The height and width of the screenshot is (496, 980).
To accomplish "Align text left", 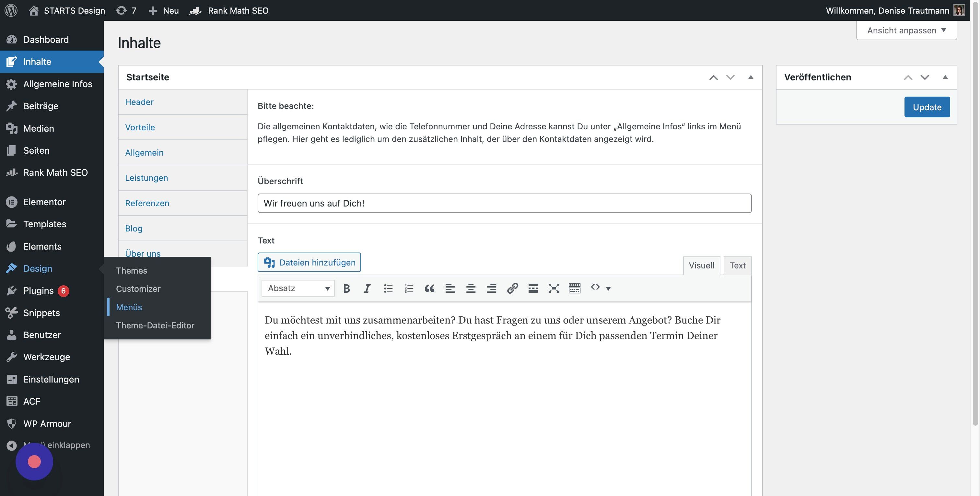I will point(450,288).
